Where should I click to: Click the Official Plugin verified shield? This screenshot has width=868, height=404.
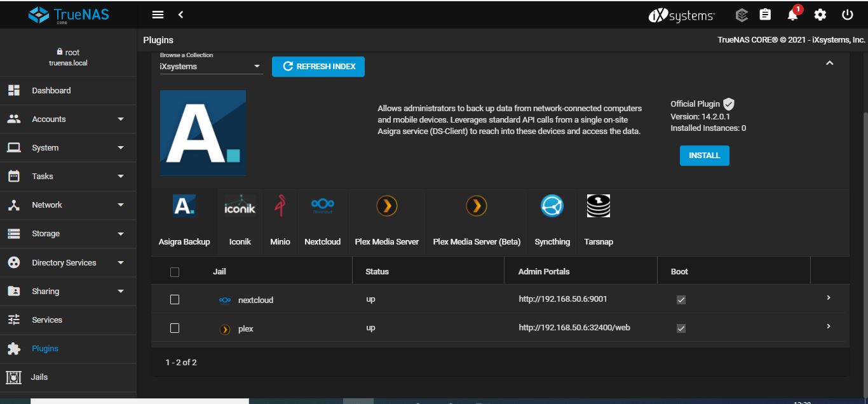click(729, 104)
